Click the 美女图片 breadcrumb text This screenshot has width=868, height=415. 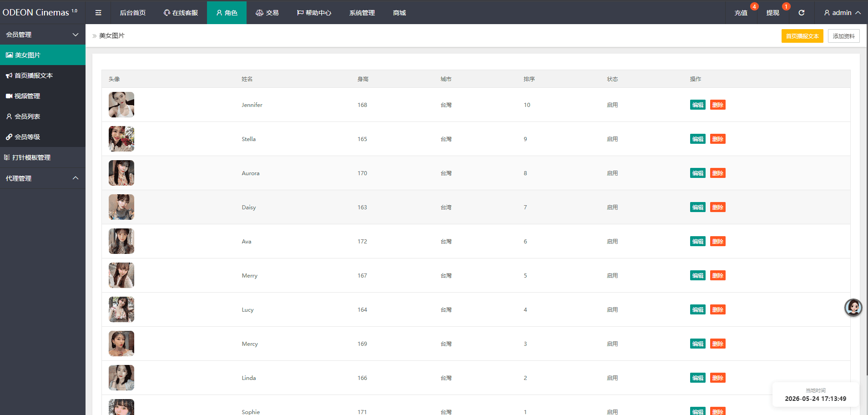pos(112,35)
